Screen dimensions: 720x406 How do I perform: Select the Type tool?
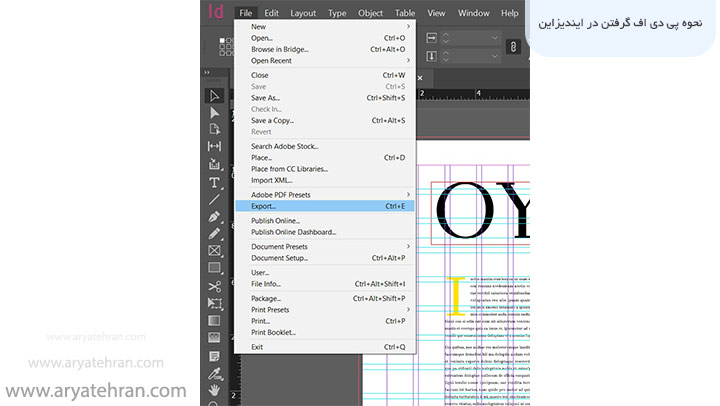[x=214, y=182]
